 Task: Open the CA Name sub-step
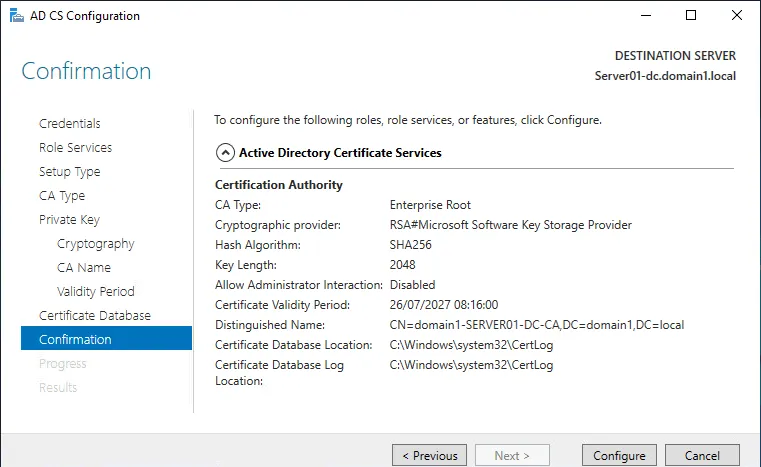coord(84,268)
